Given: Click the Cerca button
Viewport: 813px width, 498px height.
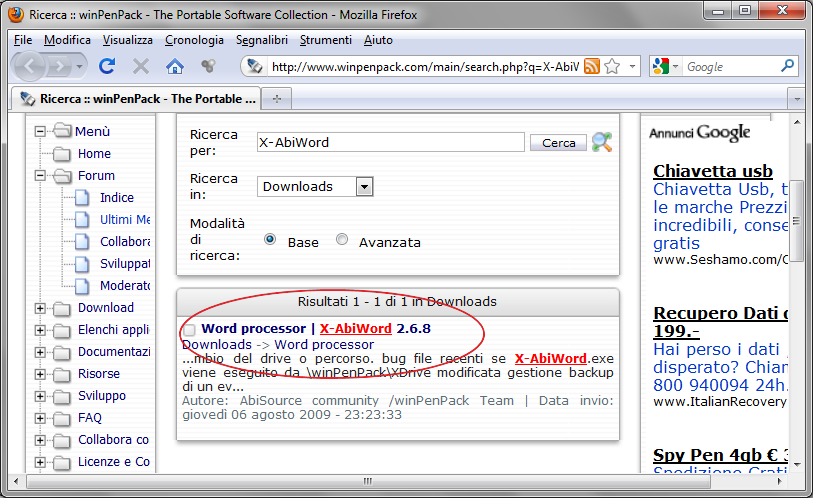Looking at the screenshot, I should point(558,143).
